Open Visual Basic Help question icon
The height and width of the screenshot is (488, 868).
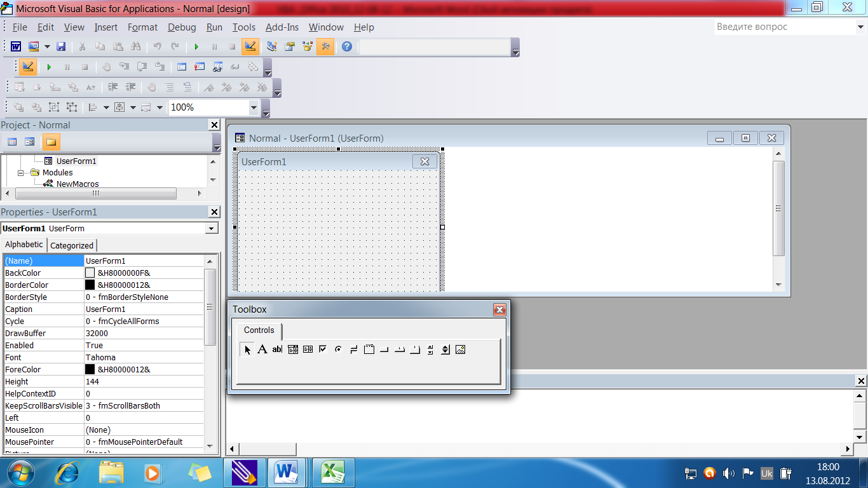[346, 46]
